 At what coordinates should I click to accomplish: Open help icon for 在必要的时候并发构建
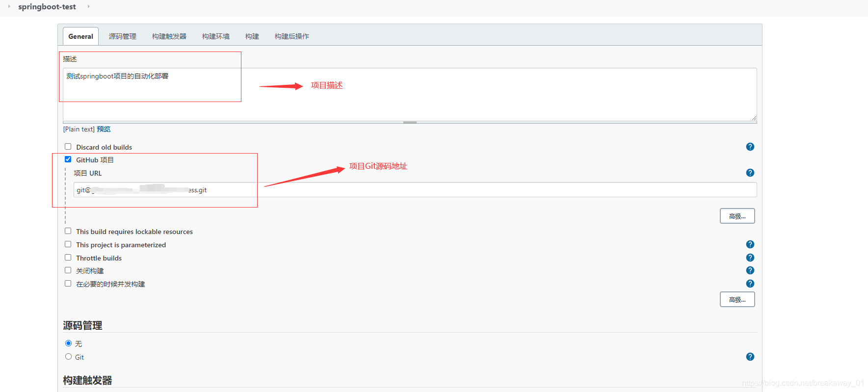coord(750,284)
